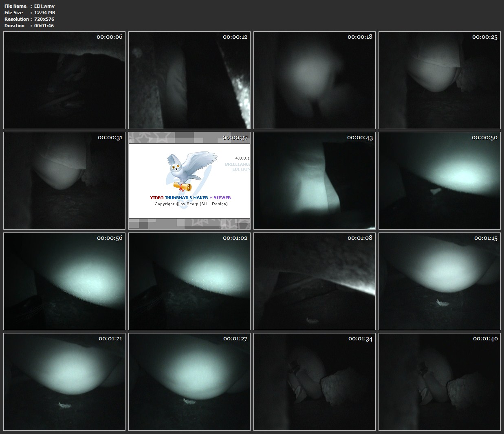Click the thumbnail at 00:00:50

[x=439, y=181]
